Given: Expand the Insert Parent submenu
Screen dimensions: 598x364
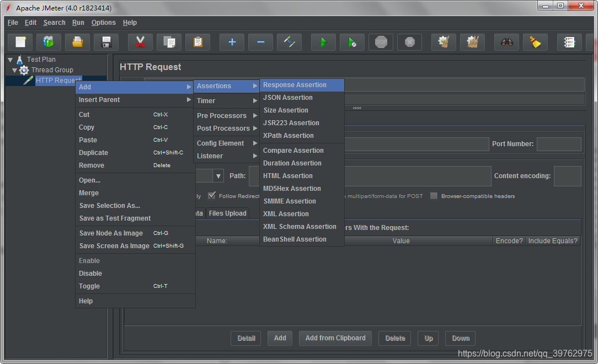Looking at the screenshot, I should click(x=135, y=99).
